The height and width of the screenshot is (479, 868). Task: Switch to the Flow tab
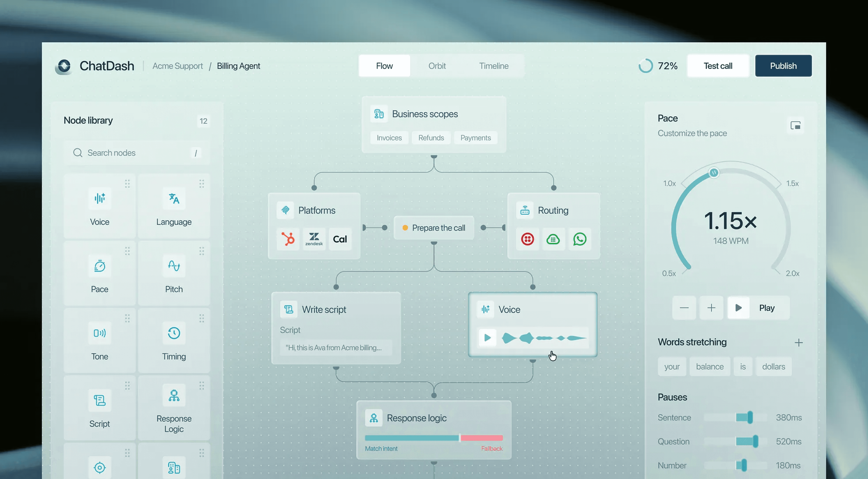[x=385, y=66]
